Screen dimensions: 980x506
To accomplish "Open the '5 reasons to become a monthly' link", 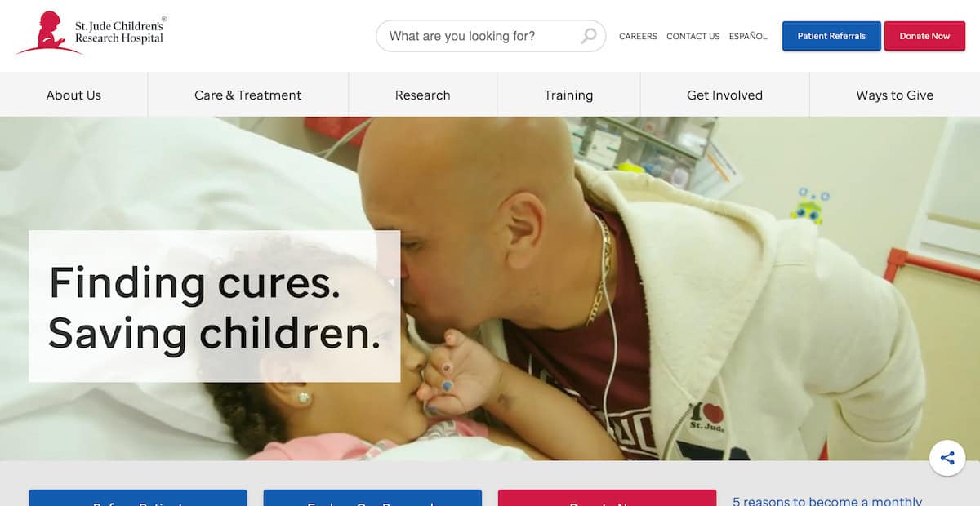I will 827,500.
